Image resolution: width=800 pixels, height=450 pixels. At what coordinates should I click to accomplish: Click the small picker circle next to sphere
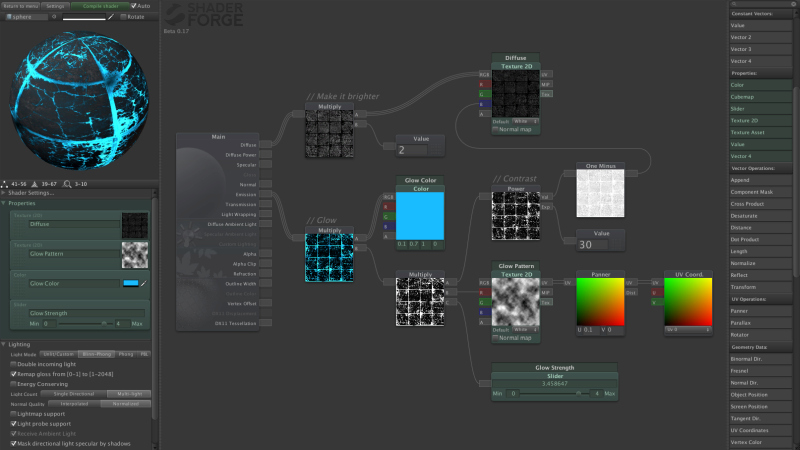coord(54,17)
